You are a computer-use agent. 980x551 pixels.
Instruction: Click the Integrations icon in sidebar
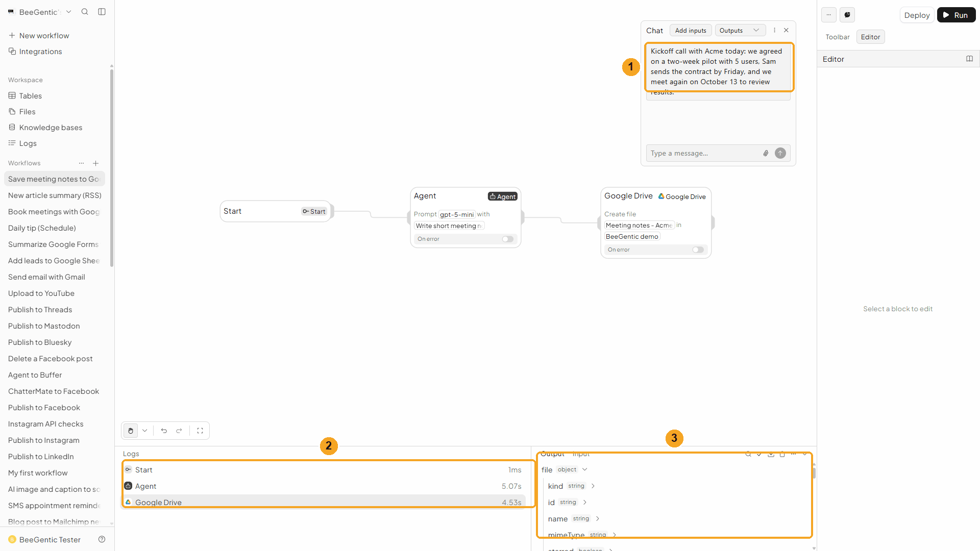12,51
